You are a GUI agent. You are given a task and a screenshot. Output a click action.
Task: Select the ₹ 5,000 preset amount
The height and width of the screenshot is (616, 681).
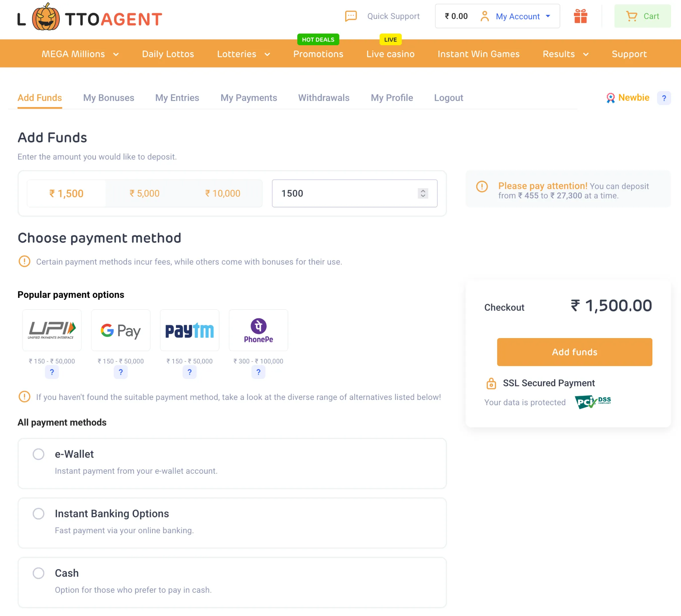[x=145, y=193]
